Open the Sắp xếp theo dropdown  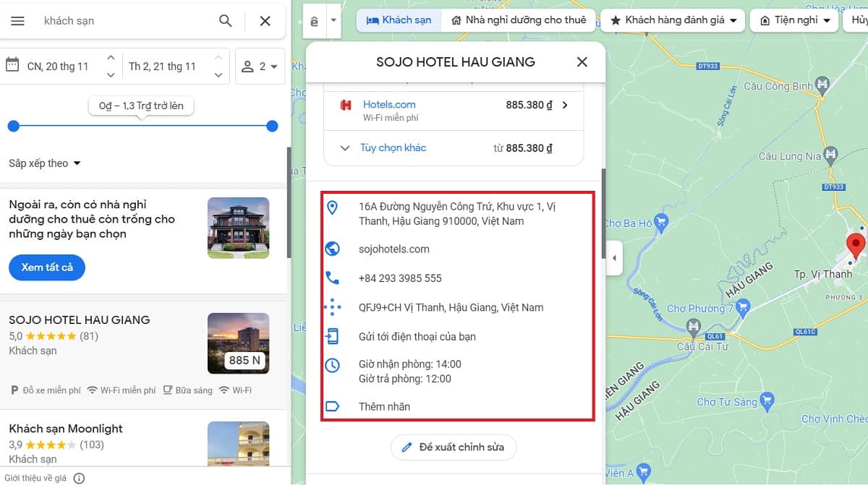coord(45,163)
